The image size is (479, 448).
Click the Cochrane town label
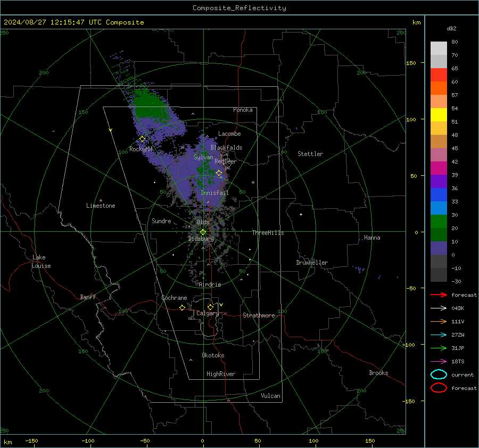[174, 298]
